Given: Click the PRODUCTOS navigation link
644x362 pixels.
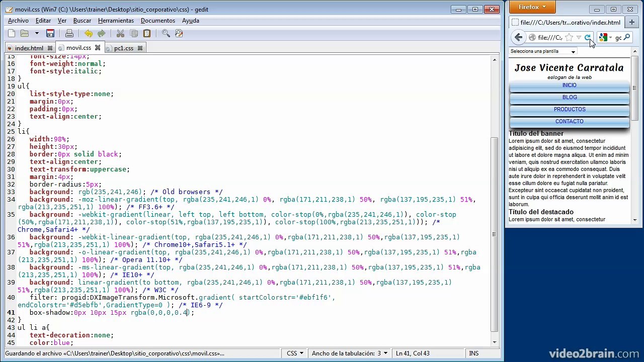Looking at the screenshot, I should (x=570, y=110).
